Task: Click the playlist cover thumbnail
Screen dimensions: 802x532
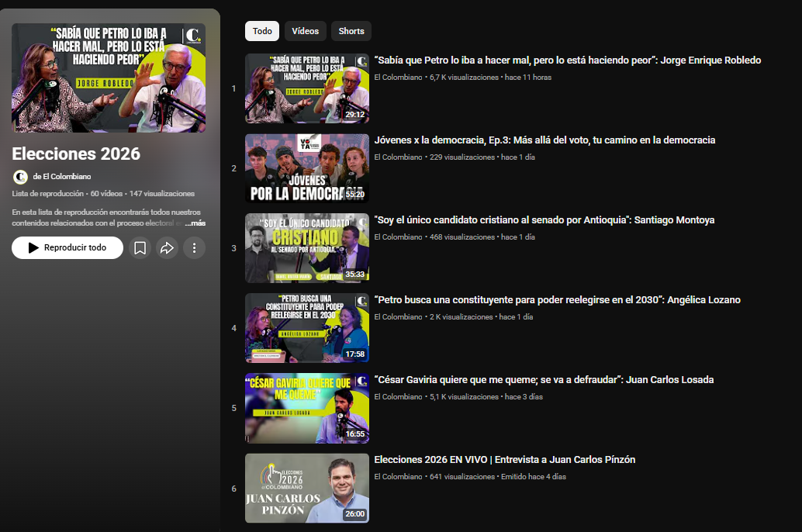Action: [x=109, y=78]
